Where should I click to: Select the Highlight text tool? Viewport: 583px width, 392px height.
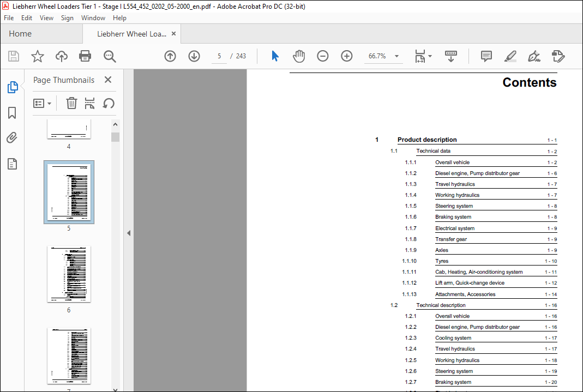pos(510,56)
